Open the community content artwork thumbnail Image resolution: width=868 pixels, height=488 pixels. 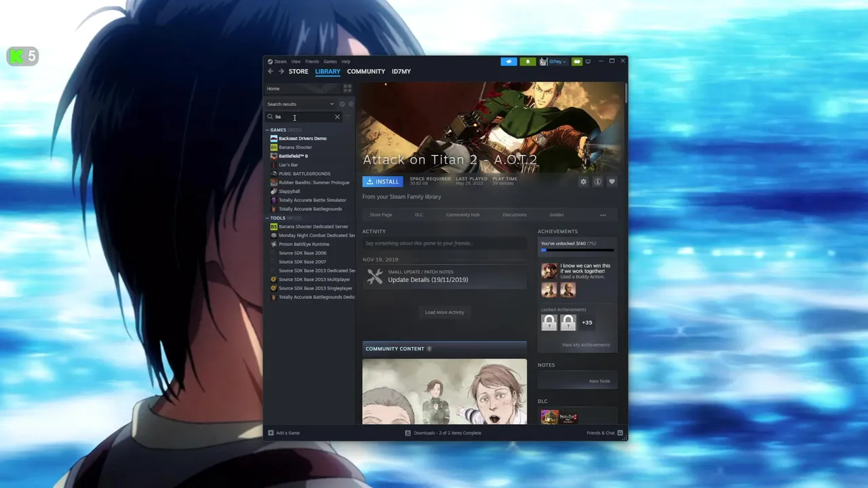click(x=444, y=392)
